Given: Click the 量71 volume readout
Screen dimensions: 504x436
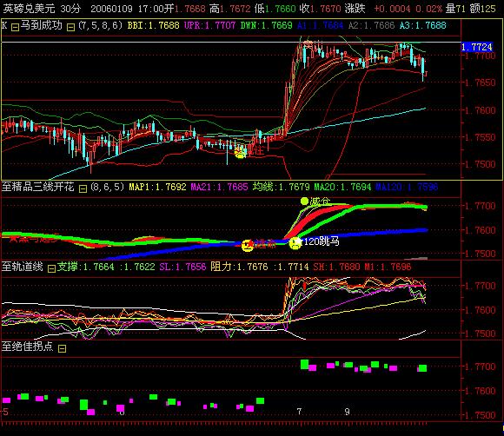Looking at the screenshot, I should click(x=455, y=9).
